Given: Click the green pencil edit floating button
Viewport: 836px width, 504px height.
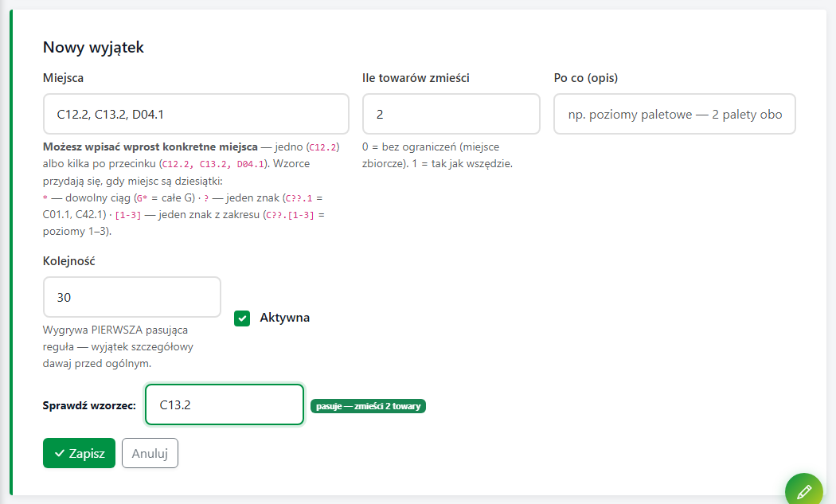Looking at the screenshot, I should click(x=804, y=491).
